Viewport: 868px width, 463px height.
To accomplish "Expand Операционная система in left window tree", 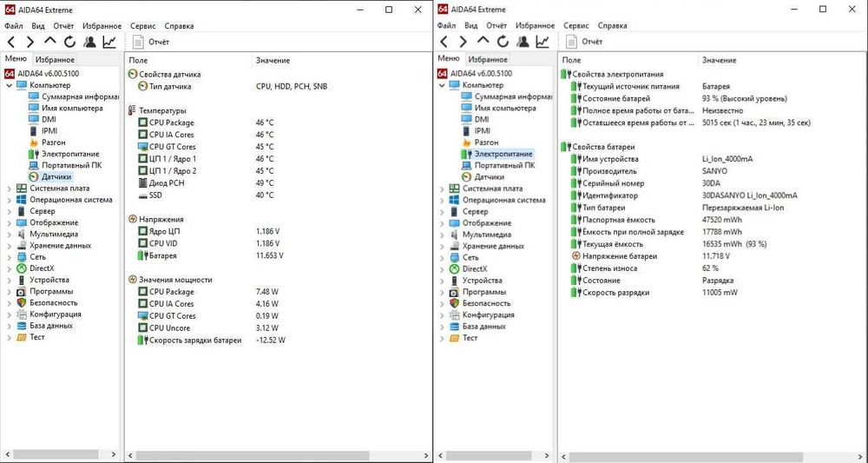I will coord(9,200).
